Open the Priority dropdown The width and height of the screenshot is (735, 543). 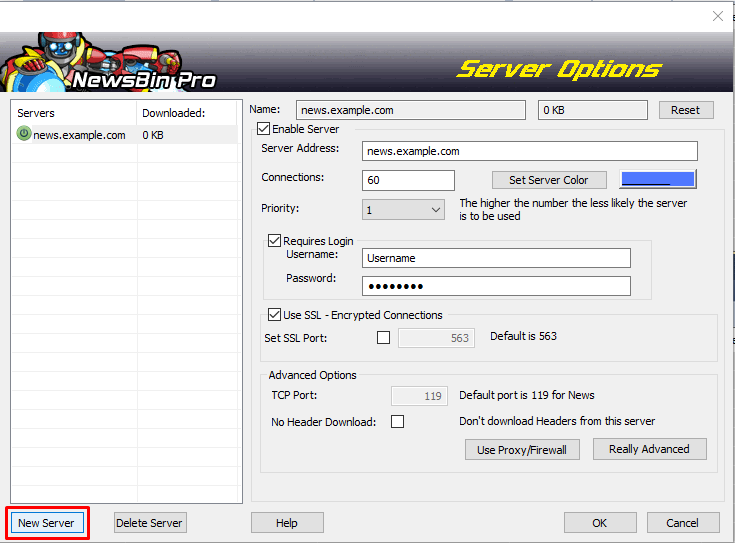pyautogui.click(x=403, y=210)
